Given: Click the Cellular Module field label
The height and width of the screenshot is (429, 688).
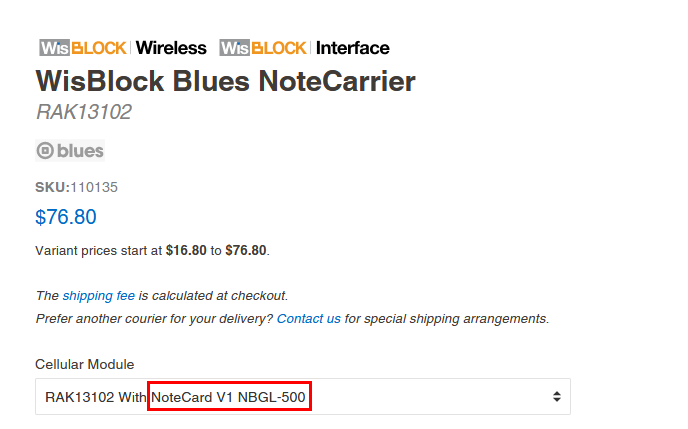Looking at the screenshot, I should click(x=84, y=364).
